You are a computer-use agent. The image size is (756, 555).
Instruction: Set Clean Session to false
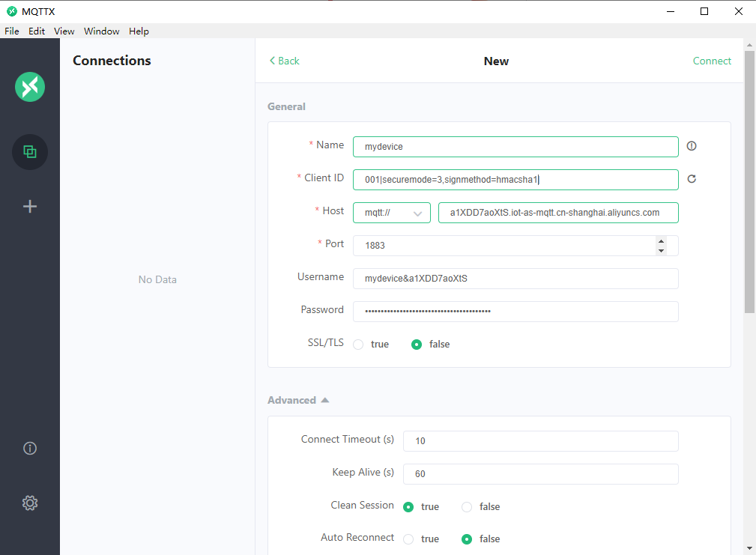[467, 507]
